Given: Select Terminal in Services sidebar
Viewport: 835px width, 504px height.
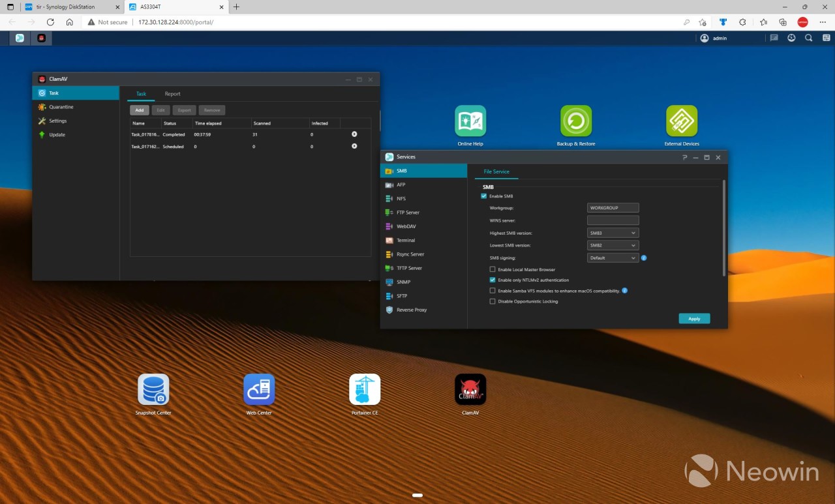Looking at the screenshot, I should tap(424, 241).
